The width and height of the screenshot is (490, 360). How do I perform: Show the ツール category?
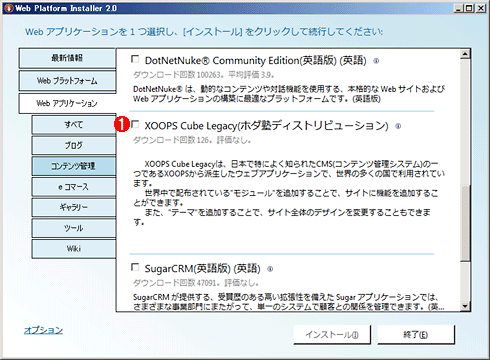[x=74, y=228]
